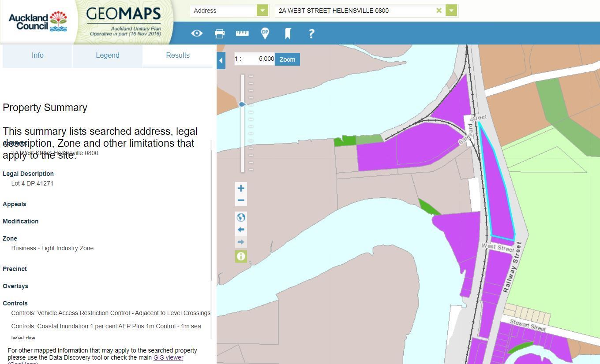Click the scale value input field
The height and width of the screenshot is (364, 600).
(x=255, y=59)
